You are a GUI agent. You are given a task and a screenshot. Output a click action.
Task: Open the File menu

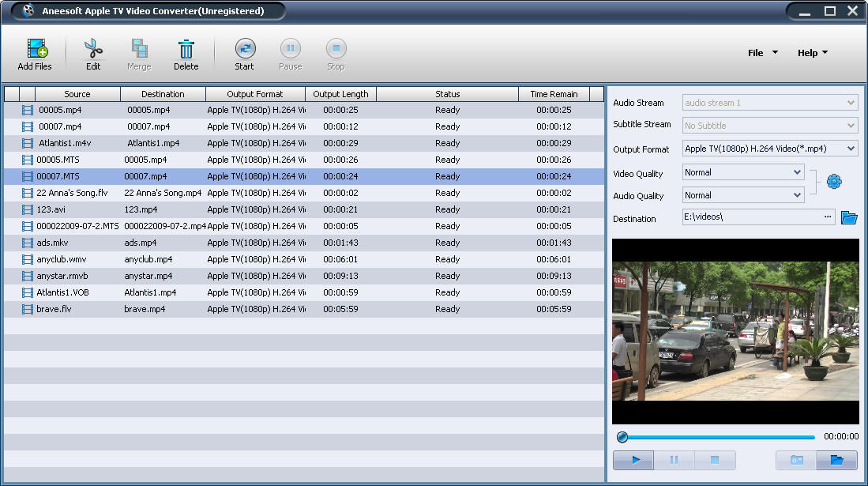tap(762, 53)
